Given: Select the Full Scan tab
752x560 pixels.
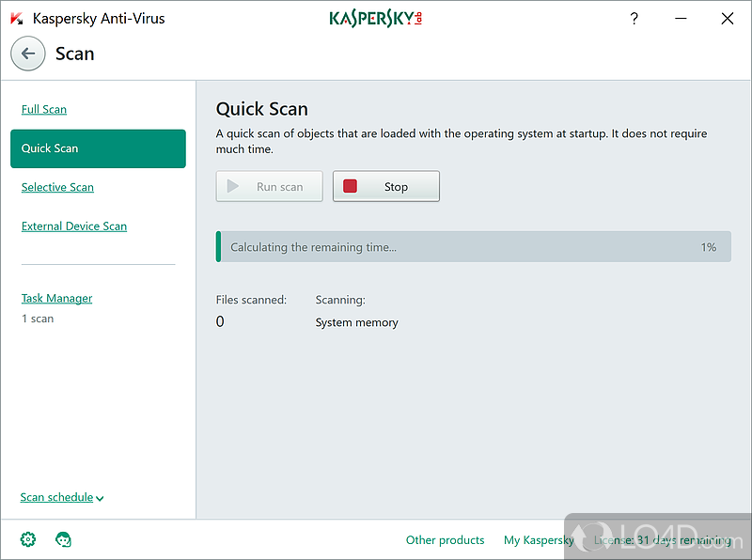Looking at the screenshot, I should (44, 109).
